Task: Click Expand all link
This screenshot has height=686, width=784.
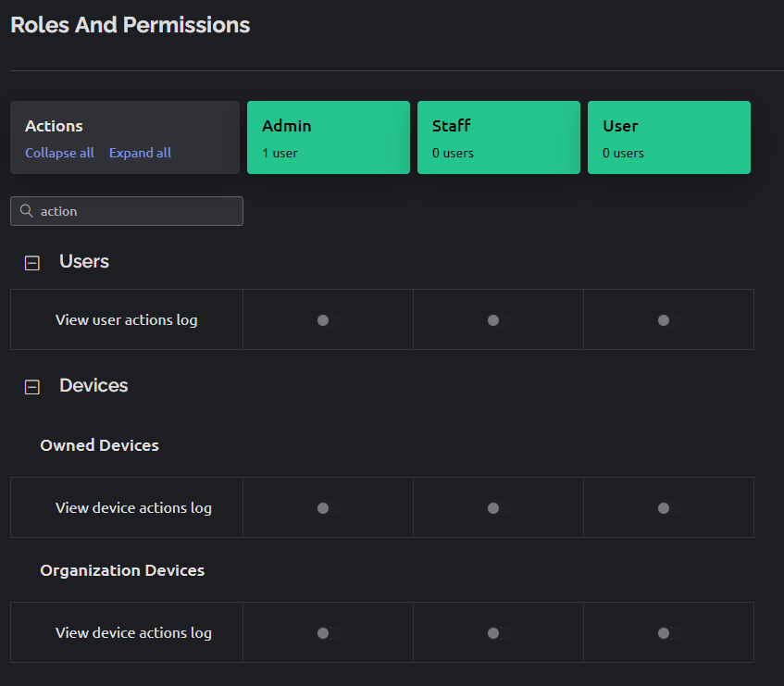Action: [140, 153]
